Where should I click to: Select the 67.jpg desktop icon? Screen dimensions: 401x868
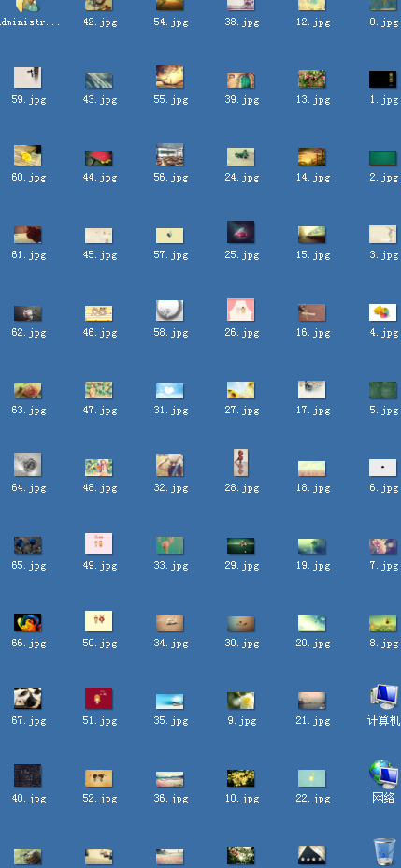click(28, 699)
